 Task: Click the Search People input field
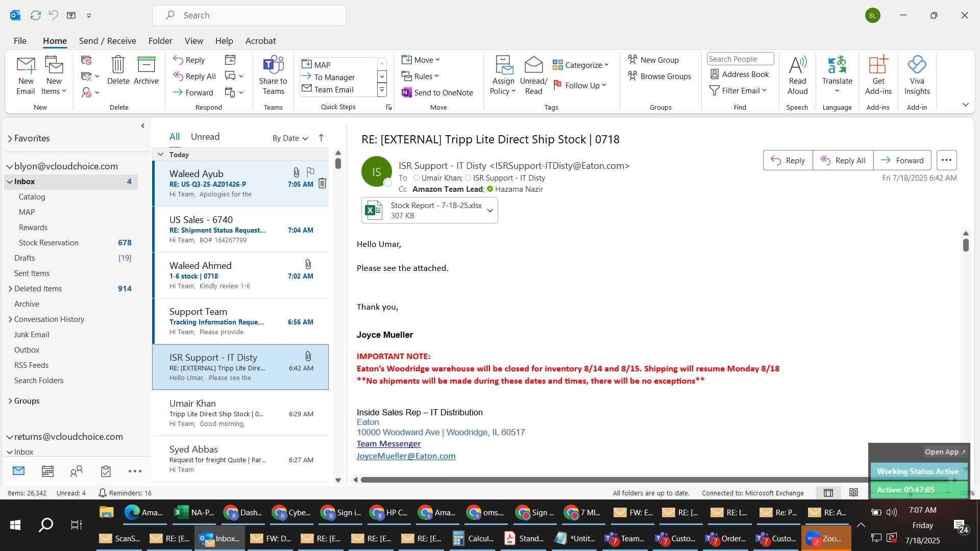(740, 59)
